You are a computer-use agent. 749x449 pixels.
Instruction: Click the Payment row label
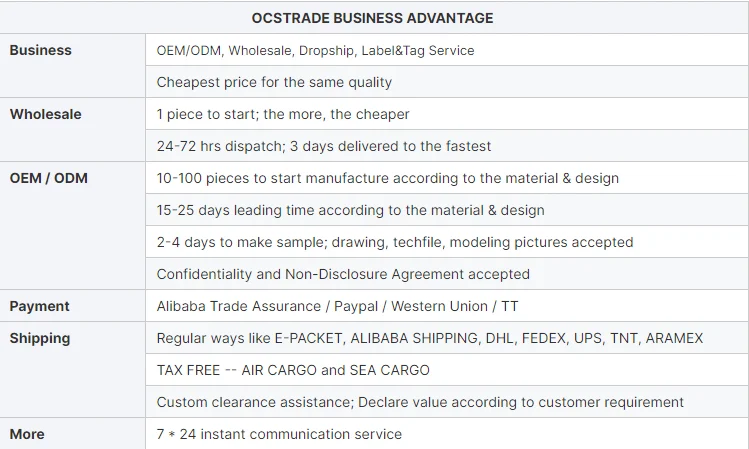pos(39,306)
